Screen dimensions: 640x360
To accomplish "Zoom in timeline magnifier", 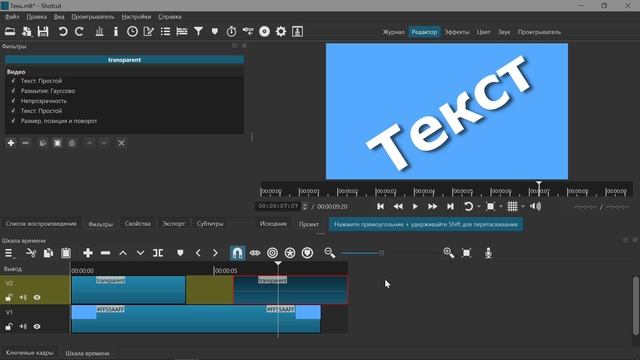I will point(449,253).
